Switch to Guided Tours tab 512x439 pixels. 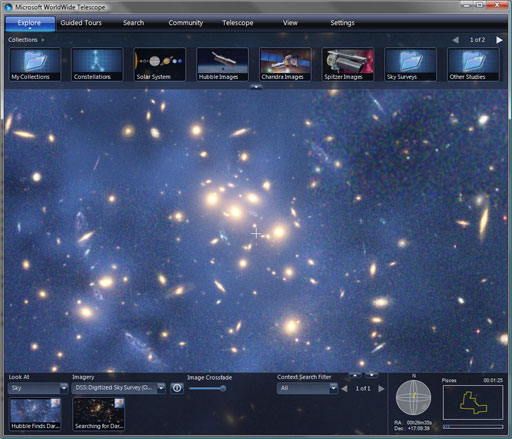81,23
